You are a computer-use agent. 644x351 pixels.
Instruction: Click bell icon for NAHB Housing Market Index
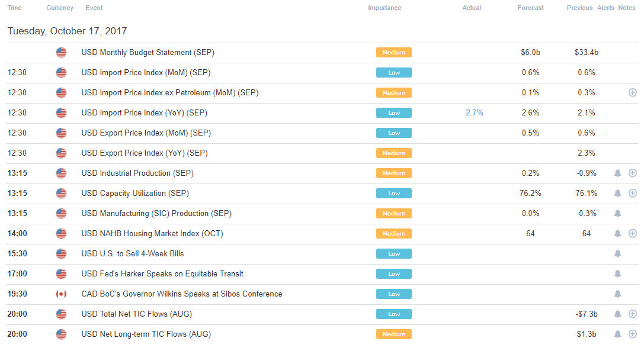tap(617, 234)
